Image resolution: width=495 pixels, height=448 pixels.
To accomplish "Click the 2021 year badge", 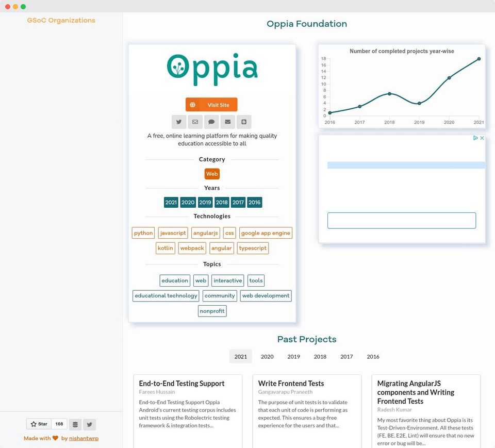I will pyautogui.click(x=171, y=203).
